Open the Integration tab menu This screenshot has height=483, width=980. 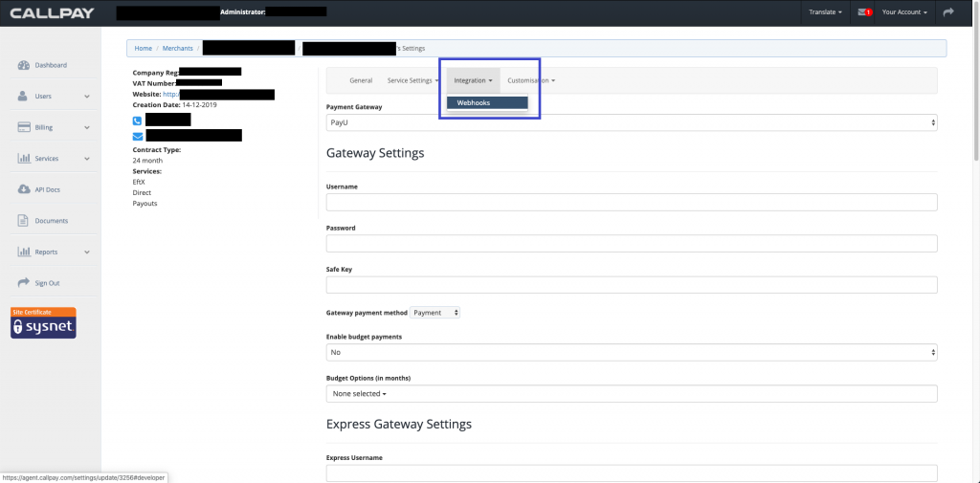(x=473, y=80)
